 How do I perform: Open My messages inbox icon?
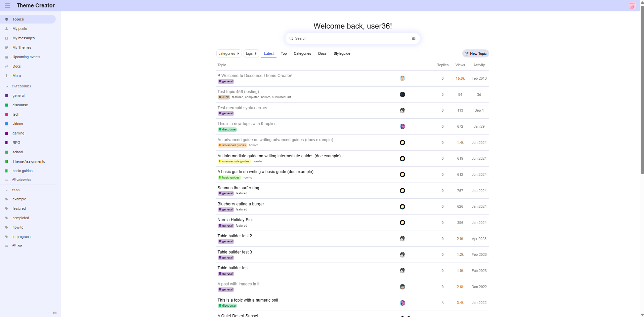point(6,38)
